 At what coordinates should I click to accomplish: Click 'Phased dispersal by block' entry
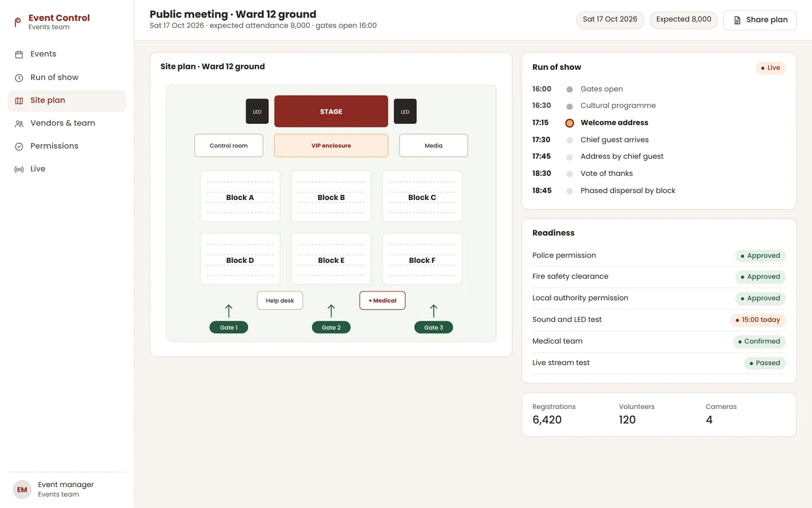pos(628,190)
